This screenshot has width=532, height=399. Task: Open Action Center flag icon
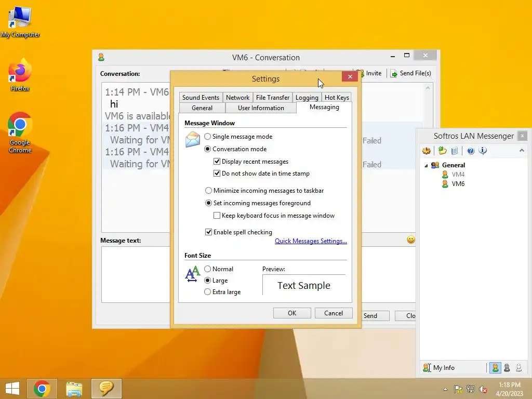pos(458,389)
